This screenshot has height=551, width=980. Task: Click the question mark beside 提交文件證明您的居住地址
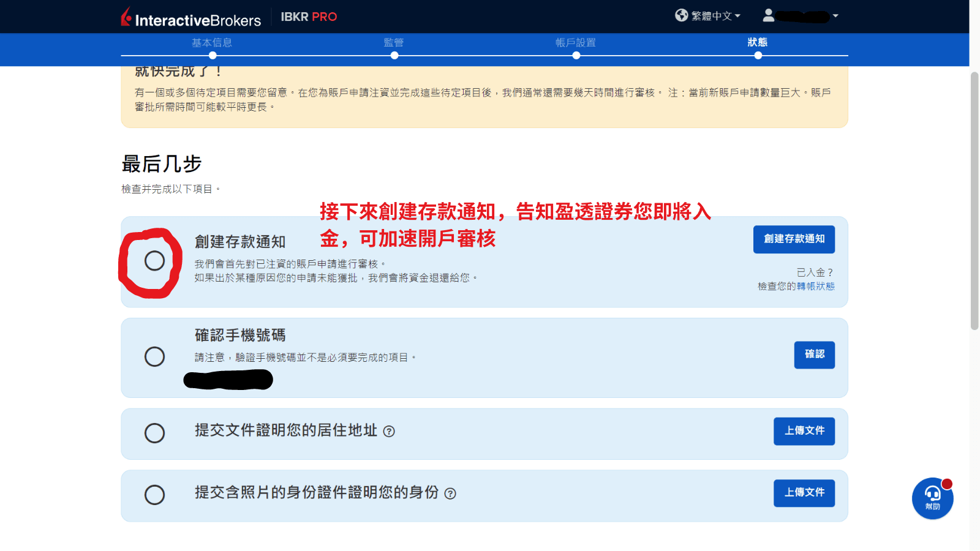point(388,431)
